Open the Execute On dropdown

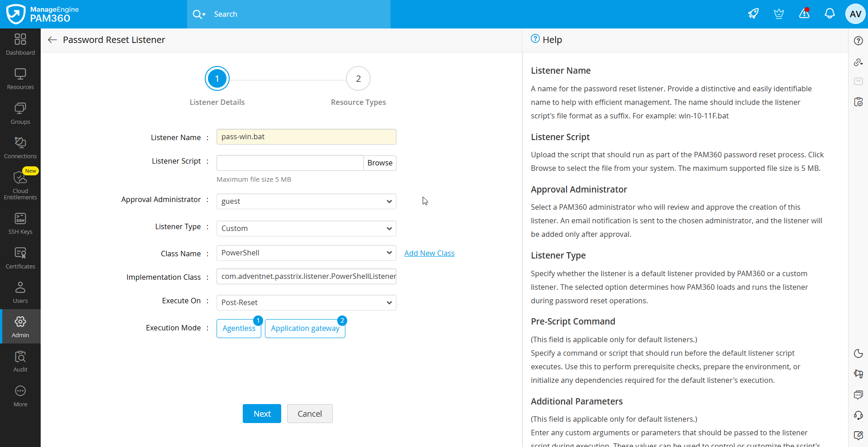[307, 302]
